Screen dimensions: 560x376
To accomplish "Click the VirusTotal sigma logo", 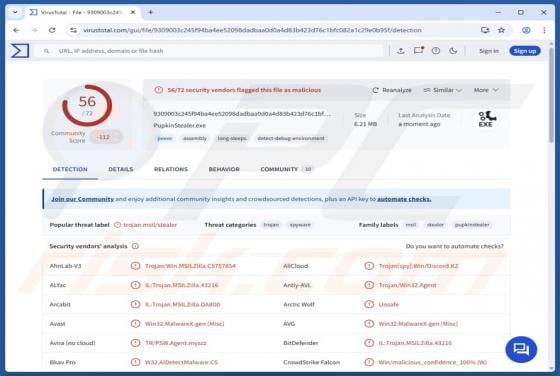I will coord(20,51).
